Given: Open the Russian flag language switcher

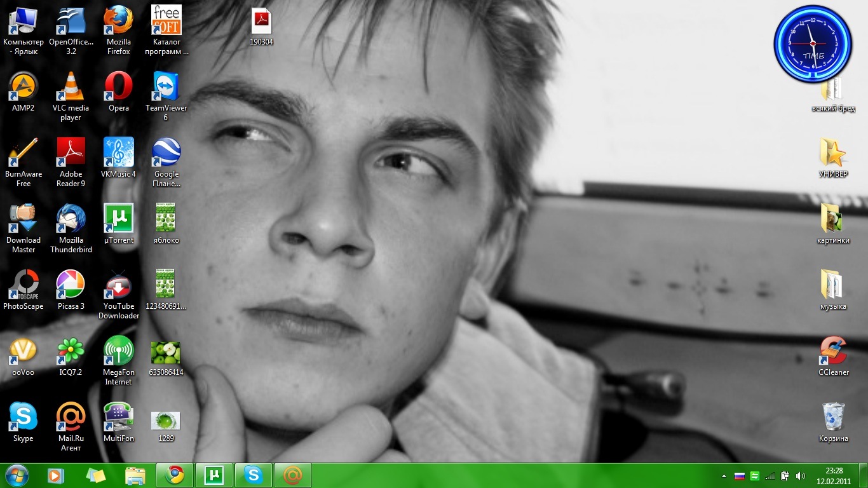Looking at the screenshot, I should (x=739, y=475).
